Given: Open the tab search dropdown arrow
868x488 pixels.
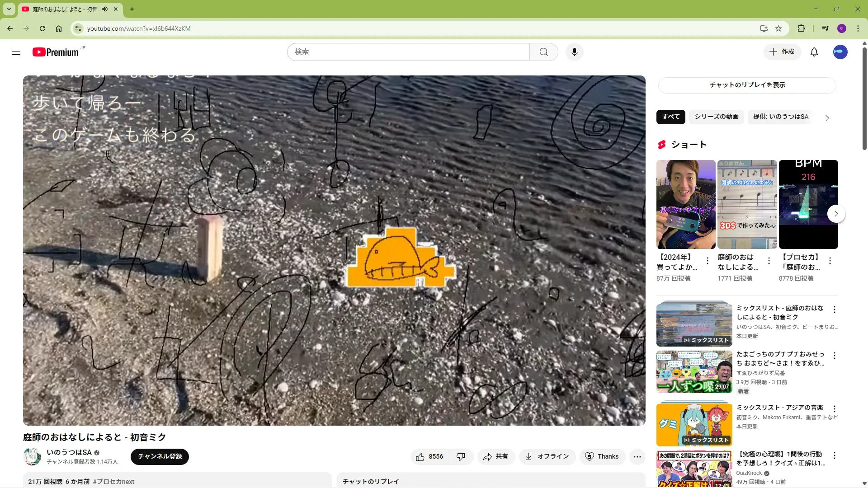Looking at the screenshot, I should [x=9, y=9].
